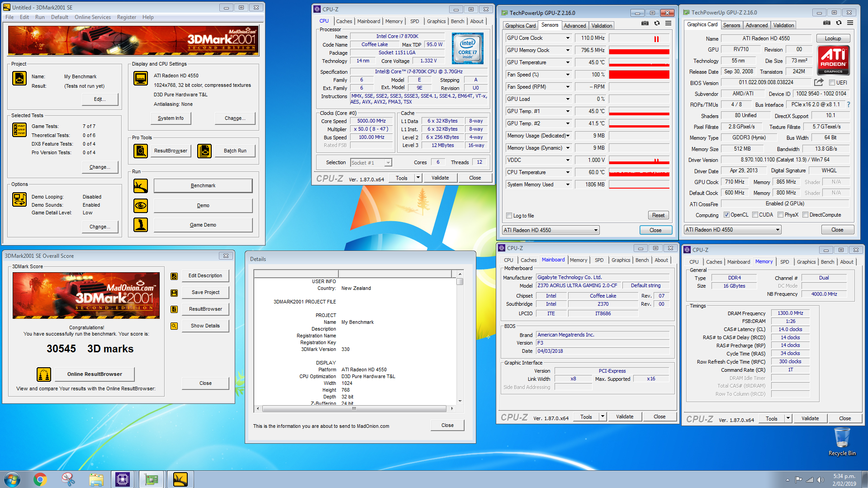Switch to the Advanced tab in GPU-Z Sensors window
Viewport: 868px width, 488px height.
click(x=574, y=26)
